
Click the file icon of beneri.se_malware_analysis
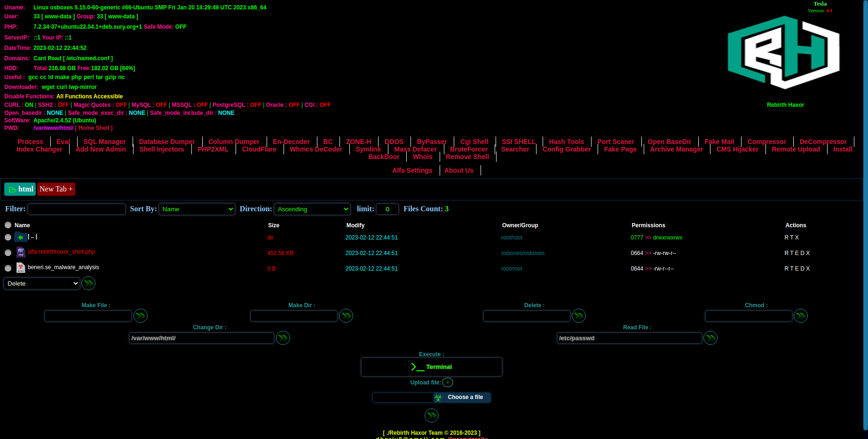pyautogui.click(x=21, y=268)
